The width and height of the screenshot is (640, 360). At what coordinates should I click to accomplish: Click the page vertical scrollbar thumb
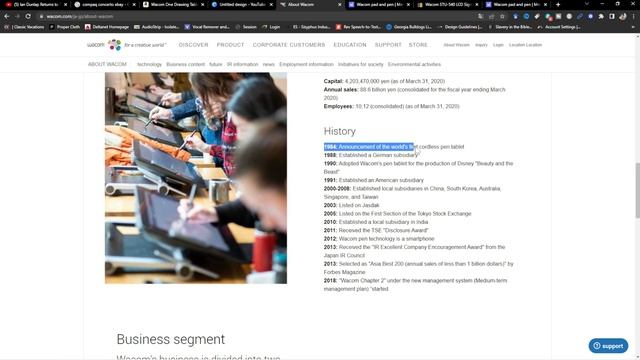pyautogui.click(x=637, y=190)
